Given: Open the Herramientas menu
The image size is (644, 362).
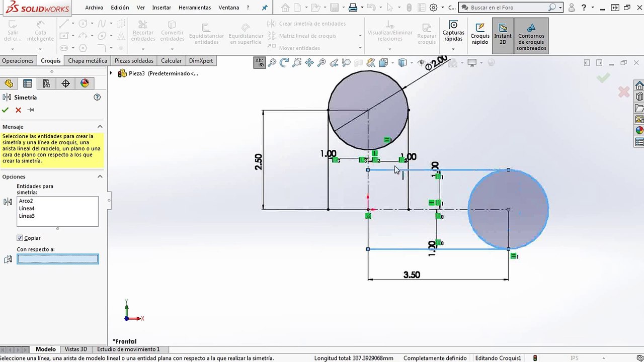Looking at the screenshot, I should [195, 8].
